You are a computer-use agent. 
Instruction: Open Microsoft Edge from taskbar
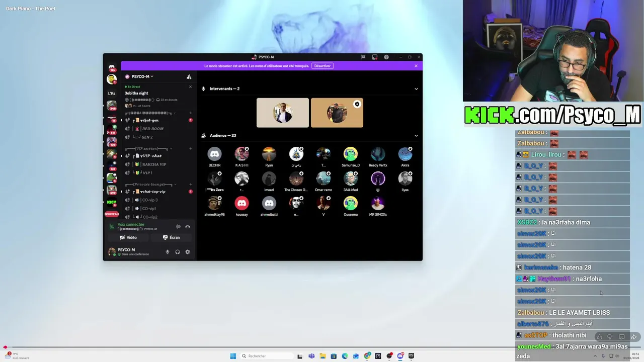tap(345, 356)
